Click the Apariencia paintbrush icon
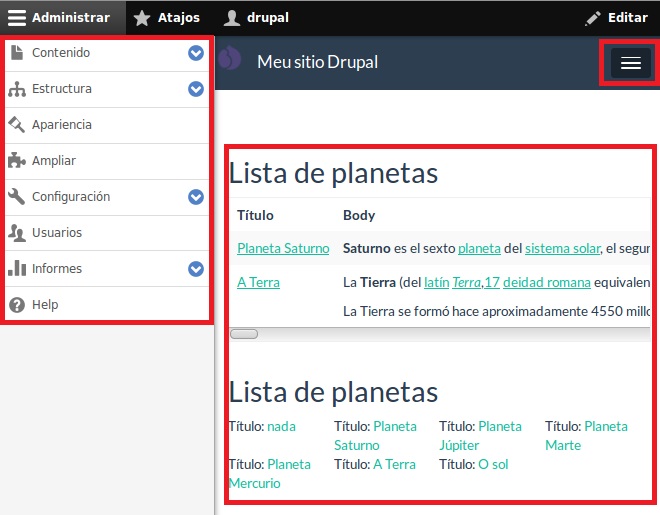The image size is (660, 515). click(x=17, y=125)
